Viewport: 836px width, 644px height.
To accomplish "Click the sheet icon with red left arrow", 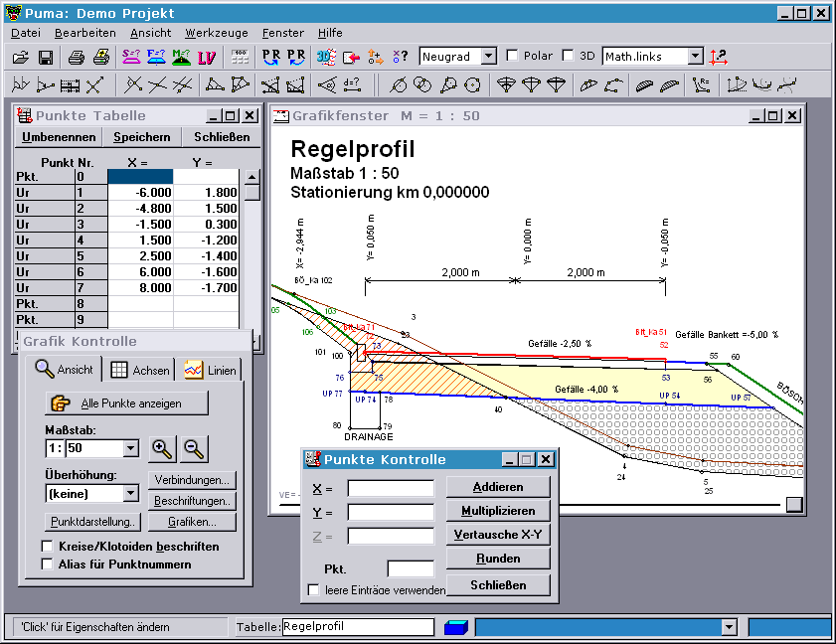I will (x=351, y=57).
